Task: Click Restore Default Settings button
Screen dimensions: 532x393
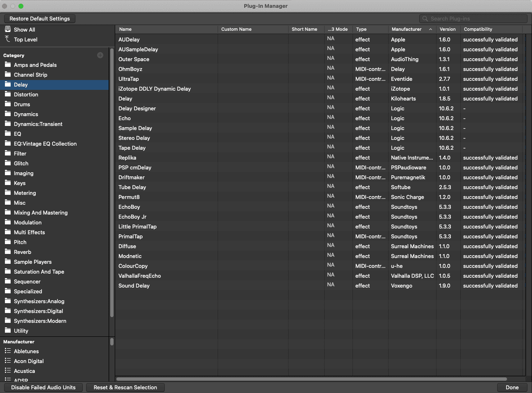Action: [40, 18]
